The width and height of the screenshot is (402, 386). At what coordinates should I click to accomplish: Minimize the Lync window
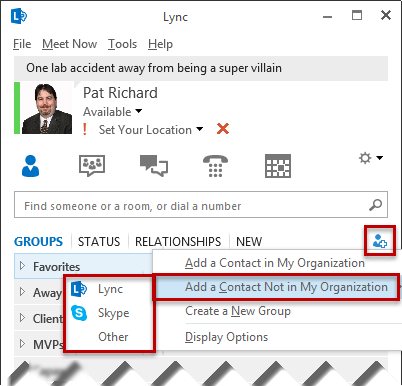(x=328, y=16)
